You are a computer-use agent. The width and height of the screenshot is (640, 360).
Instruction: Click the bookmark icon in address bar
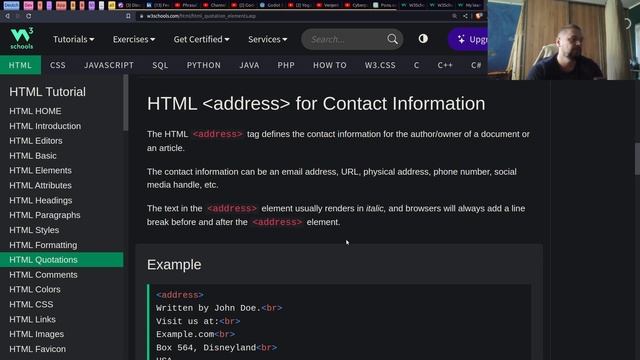click(128, 16)
